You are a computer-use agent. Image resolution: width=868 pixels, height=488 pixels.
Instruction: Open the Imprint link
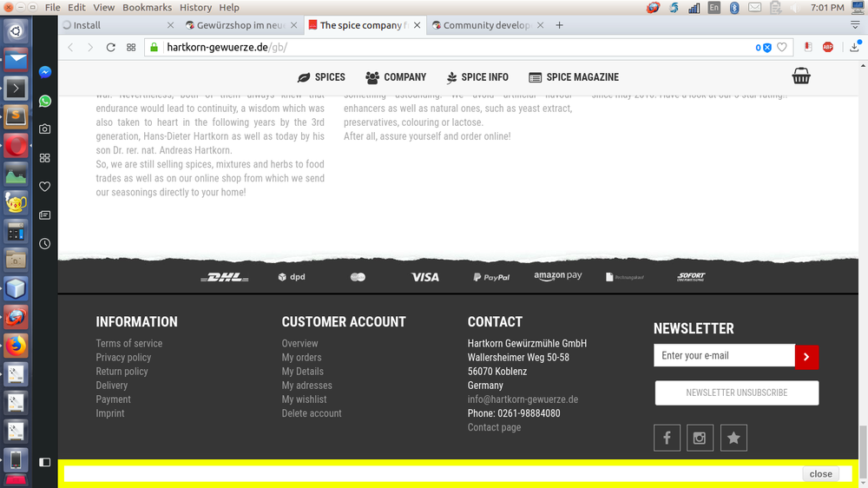[x=110, y=413]
